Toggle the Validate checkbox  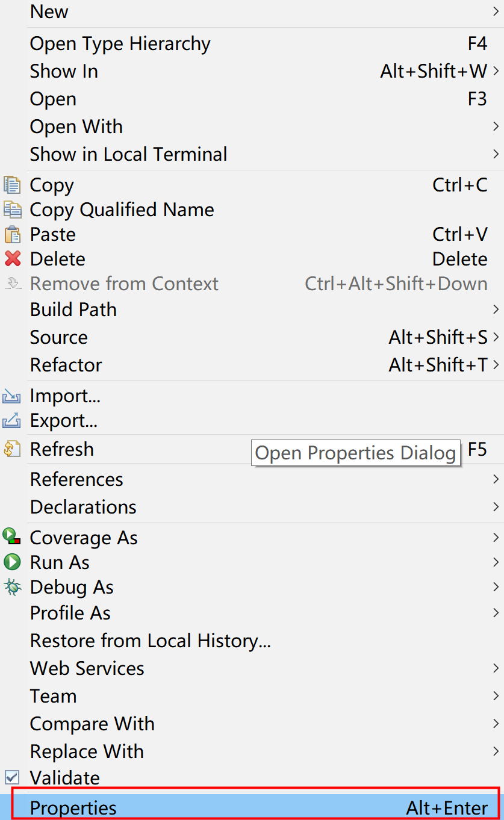pos(12,777)
